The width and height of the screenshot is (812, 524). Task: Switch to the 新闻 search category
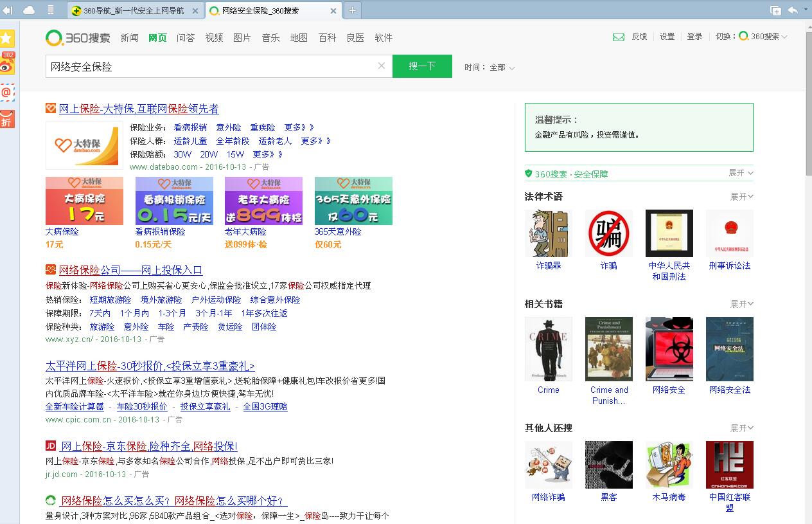[129, 38]
